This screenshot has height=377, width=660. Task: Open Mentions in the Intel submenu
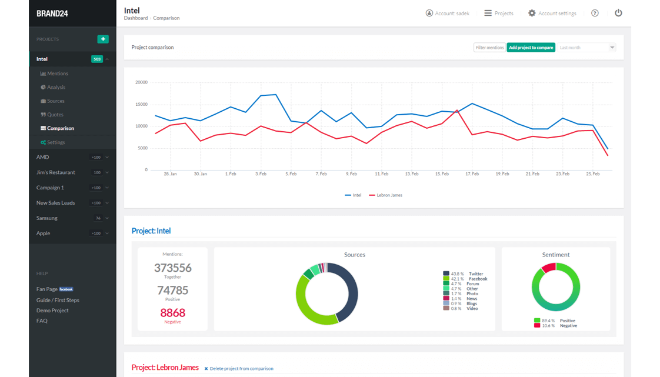click(54, 73)
